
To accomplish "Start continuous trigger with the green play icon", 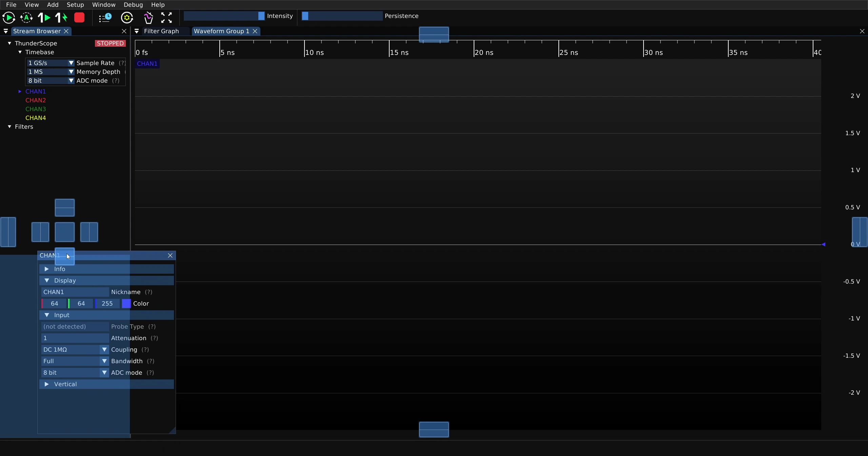I will click(9, 18).
